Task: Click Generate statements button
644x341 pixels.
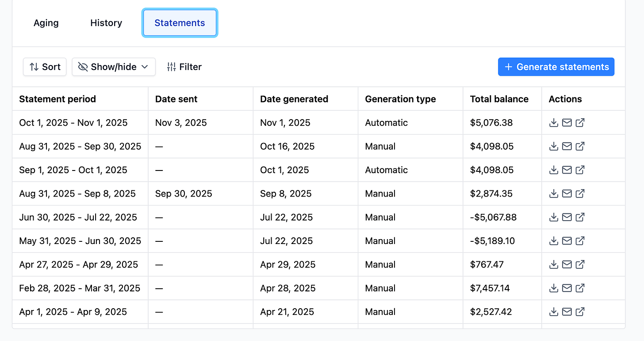Action: (x=556, y=67)
